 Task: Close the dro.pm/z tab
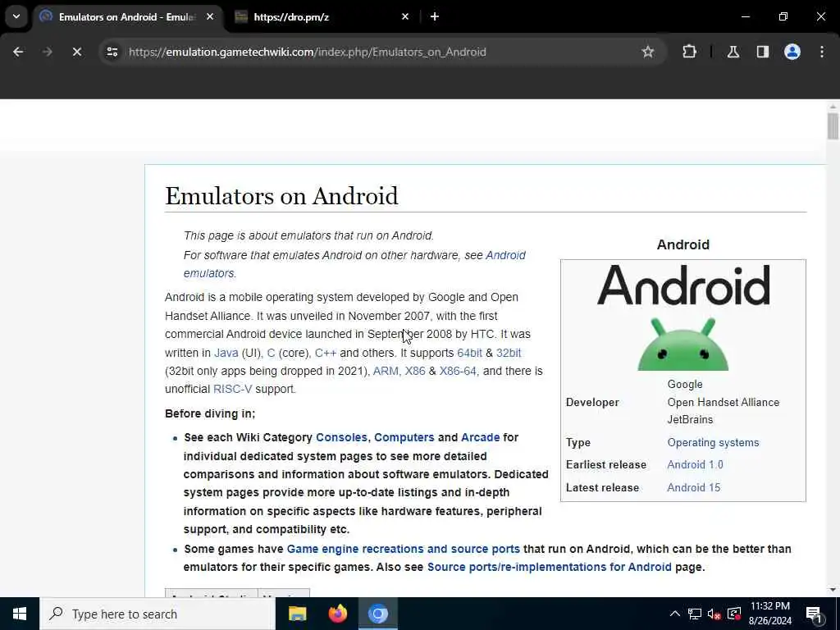pos(405,16)
